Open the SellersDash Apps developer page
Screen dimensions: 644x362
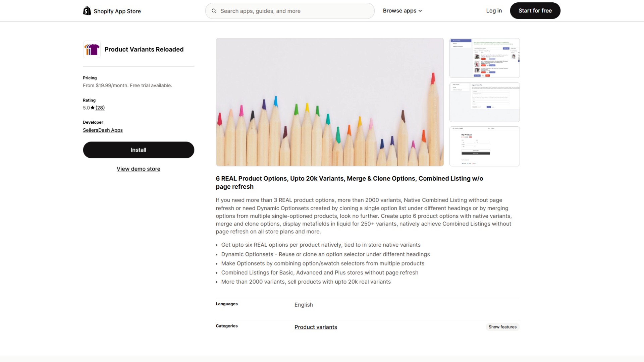pos(103,130)
